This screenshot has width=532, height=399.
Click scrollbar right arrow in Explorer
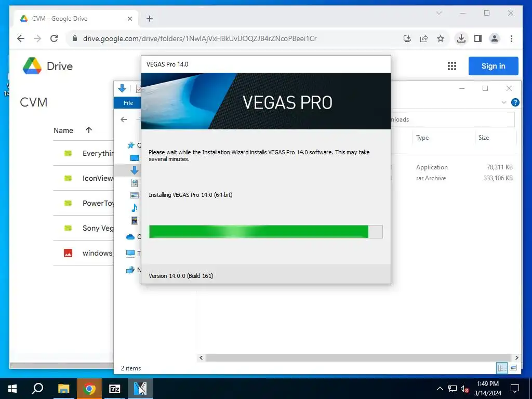point(516,357)
